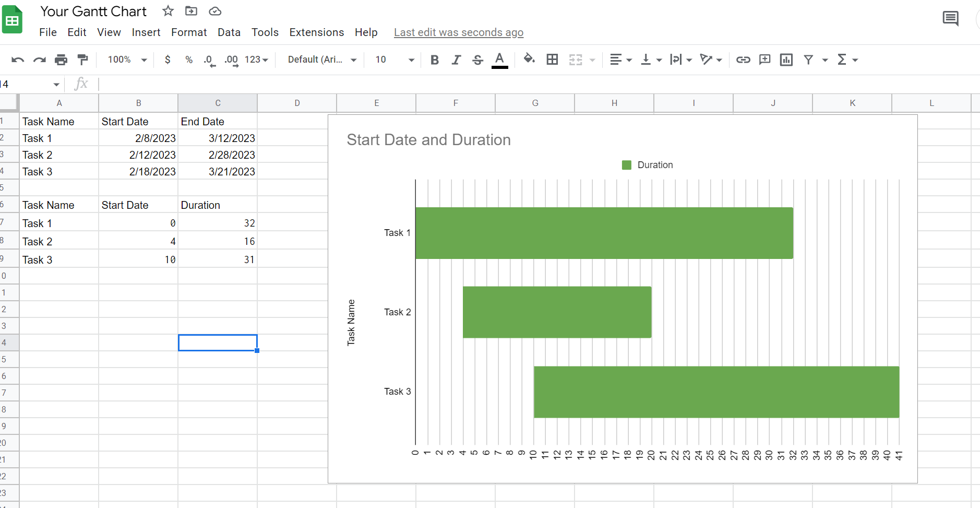Viewport: 980px width, 508px height.
Task: Increase decimal places icon
Action: pyautogui.click(x=231, y=61)
